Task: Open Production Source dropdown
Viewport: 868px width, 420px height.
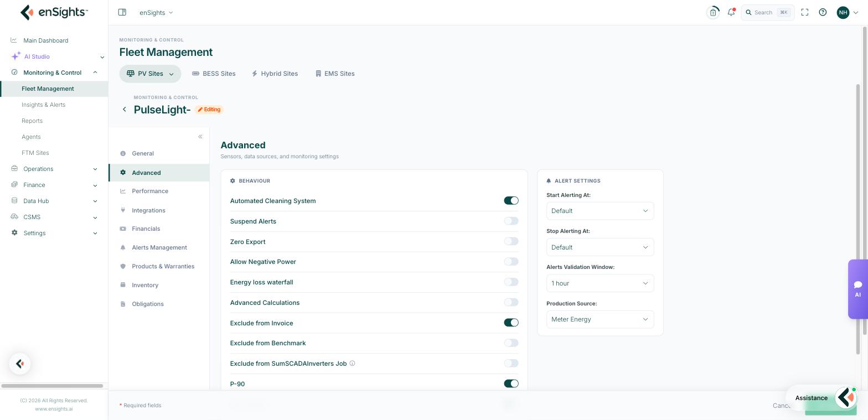Action: (x=600, y=319)
